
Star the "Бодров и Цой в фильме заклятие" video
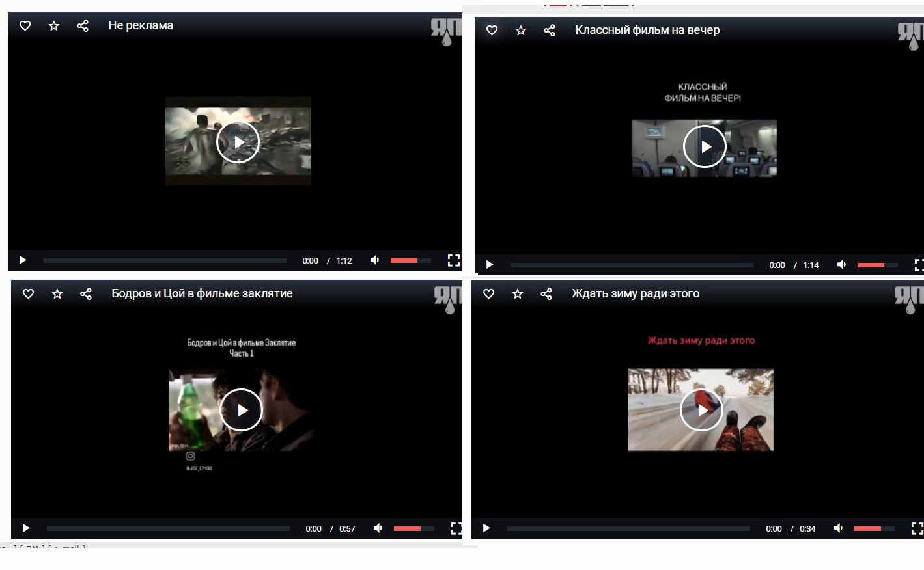(x=57, y=293)
